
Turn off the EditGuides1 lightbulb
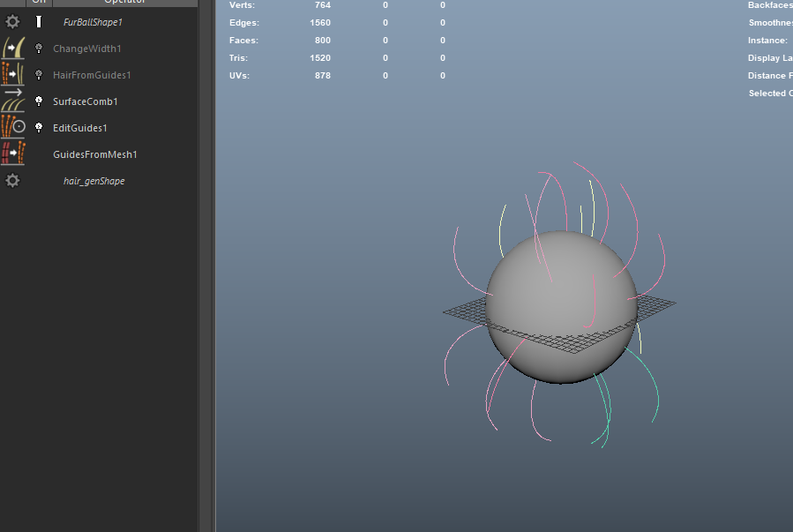click(x=39, y=128)
